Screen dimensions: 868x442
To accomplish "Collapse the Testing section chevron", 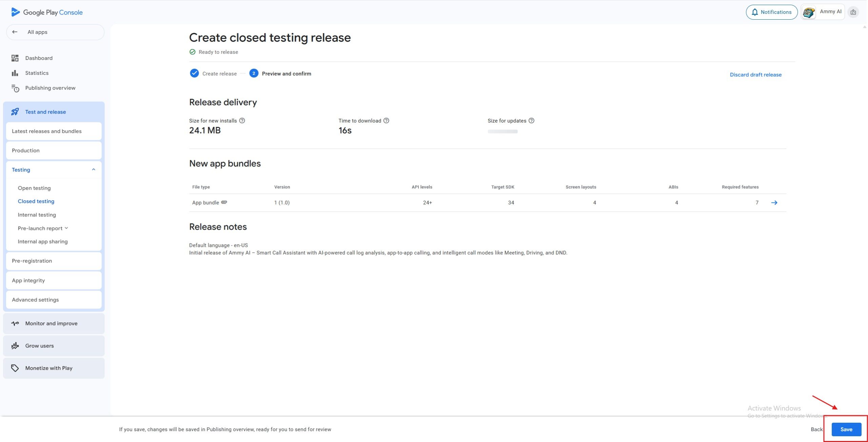I will click(94, 170).
